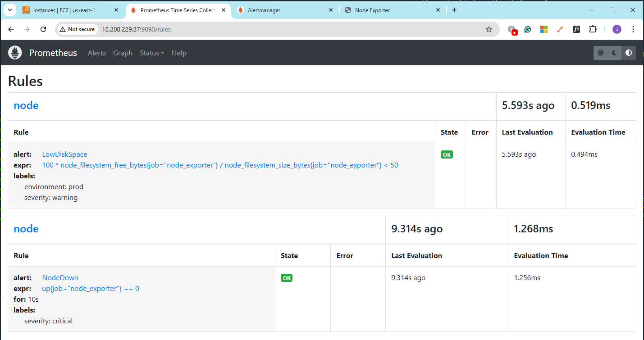Switch to dark theme moon icon
Viewport: 644px width, 340px height.
click(x=615, y=53)
